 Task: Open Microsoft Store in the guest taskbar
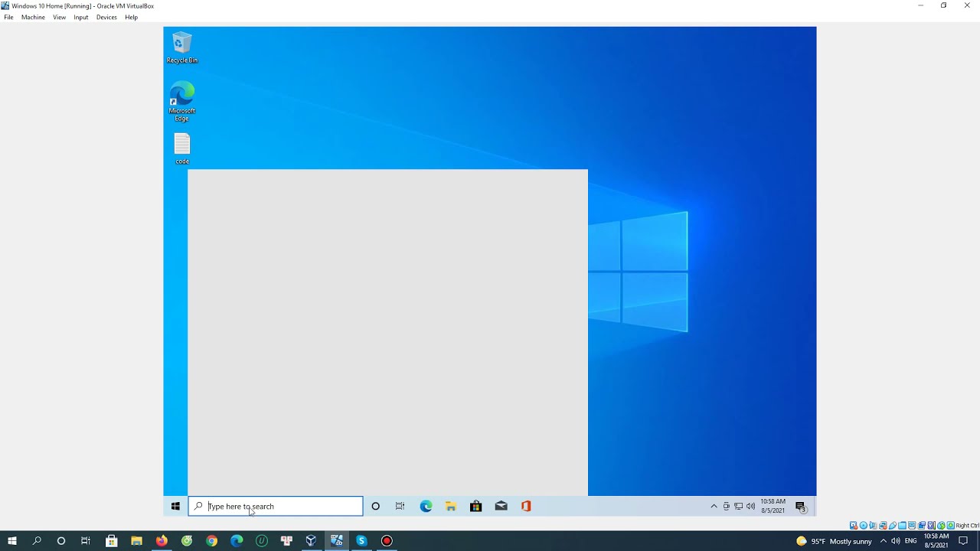[475, 506]
